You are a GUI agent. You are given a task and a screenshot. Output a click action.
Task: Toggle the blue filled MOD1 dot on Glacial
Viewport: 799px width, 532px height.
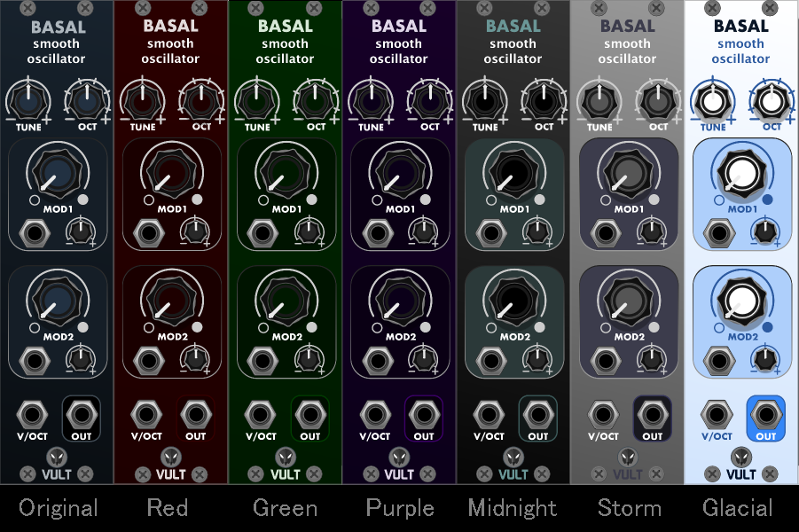click(767, 199)
